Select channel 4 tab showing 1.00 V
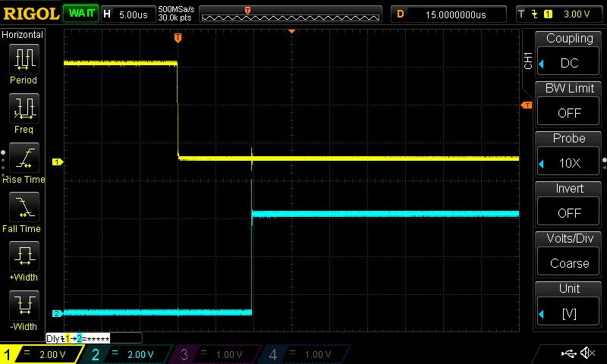 click(x=305, y=354)
